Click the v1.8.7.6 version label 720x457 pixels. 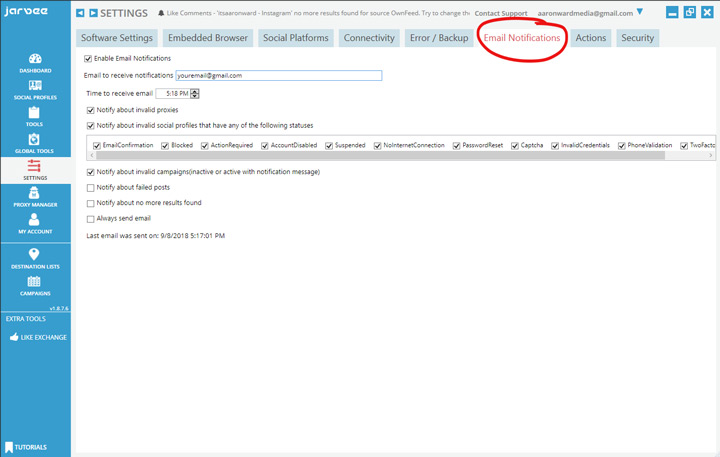click(x=59, y=308)
